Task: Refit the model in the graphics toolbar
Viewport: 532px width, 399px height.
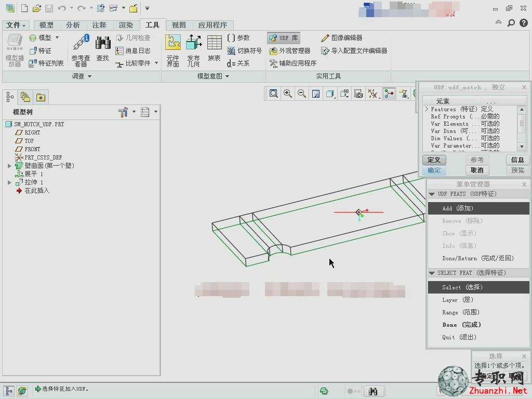Action: point(273,94)
